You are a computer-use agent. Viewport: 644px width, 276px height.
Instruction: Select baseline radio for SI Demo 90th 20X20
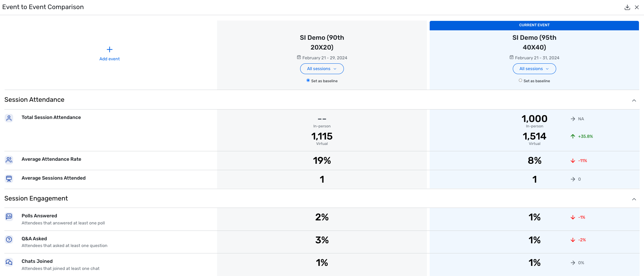(308, 81)
